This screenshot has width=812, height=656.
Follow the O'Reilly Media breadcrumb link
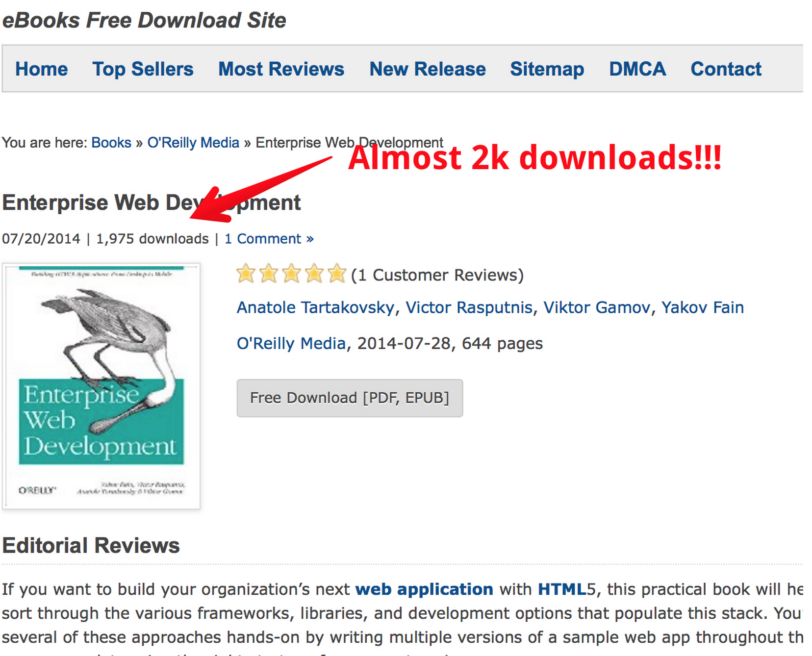pos(193,143)
